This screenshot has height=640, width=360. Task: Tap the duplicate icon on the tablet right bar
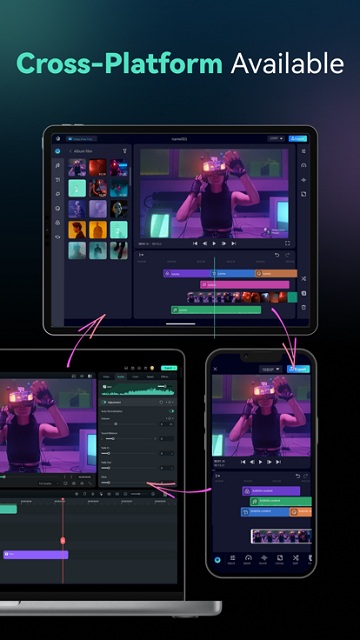304,293
